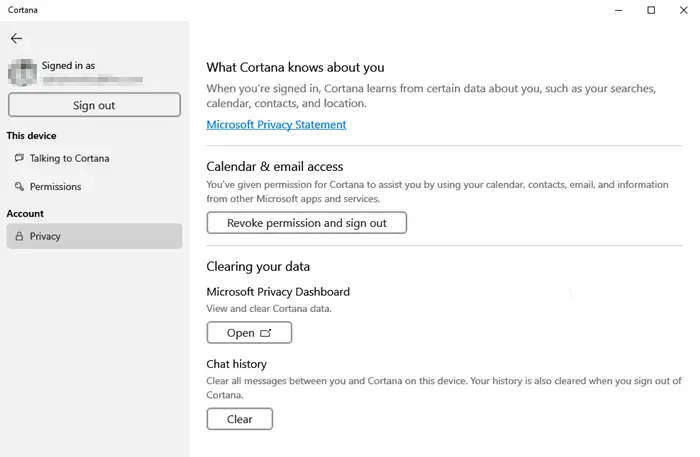Click 'View and clear Cortana data.' text
Screen dimensions: 700x457
click(x=269, y=308)
